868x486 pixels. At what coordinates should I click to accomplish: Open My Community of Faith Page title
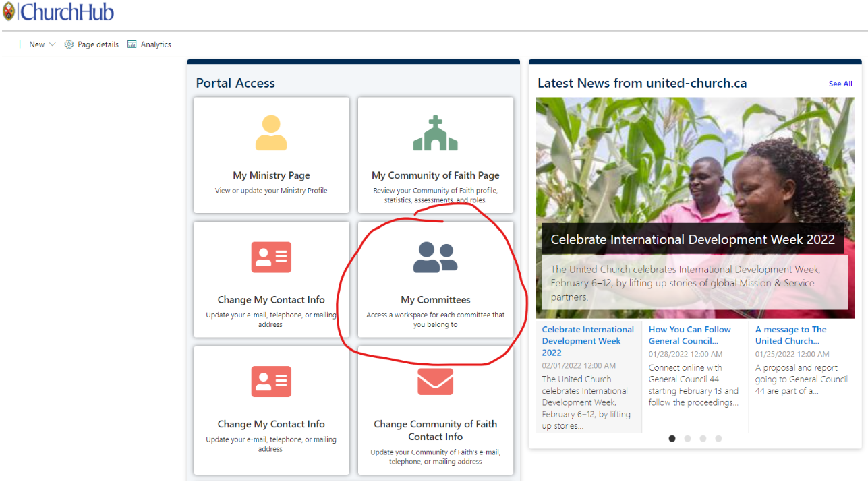(436, 175)
